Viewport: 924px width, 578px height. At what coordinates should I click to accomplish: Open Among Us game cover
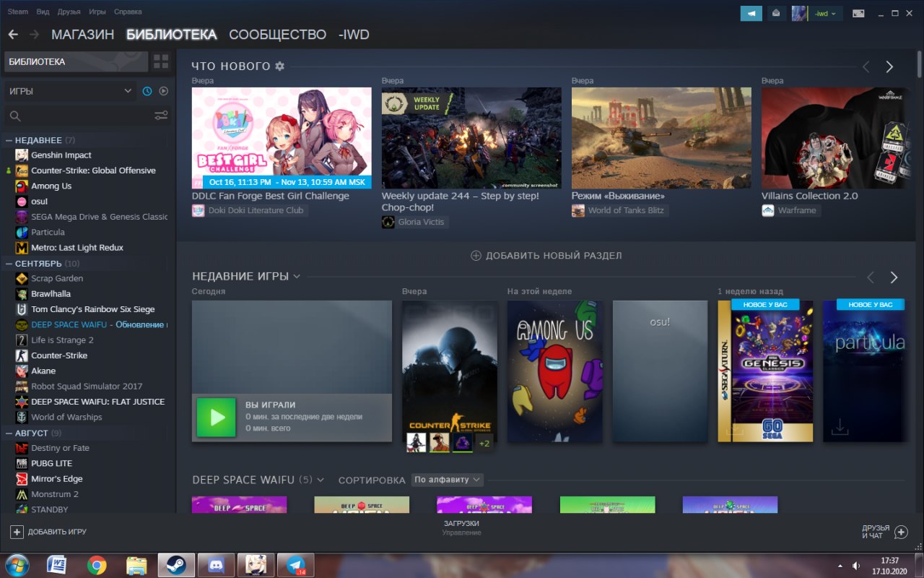point(555,371)
